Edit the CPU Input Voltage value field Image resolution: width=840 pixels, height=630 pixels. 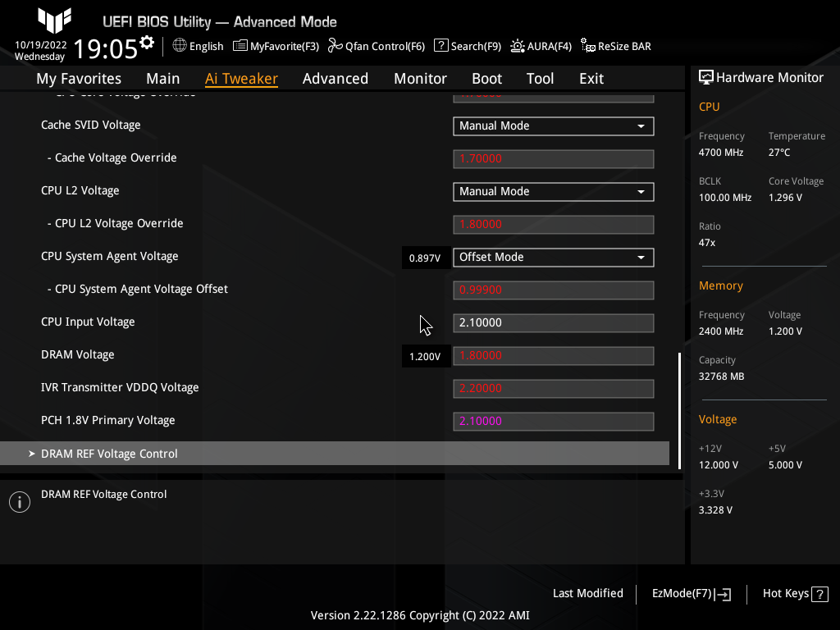pyautogui.click(x=553, y=322)
